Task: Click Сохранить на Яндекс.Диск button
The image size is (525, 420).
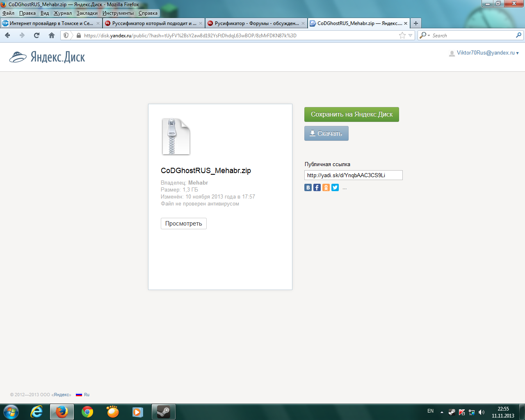Action: point(352,114)
